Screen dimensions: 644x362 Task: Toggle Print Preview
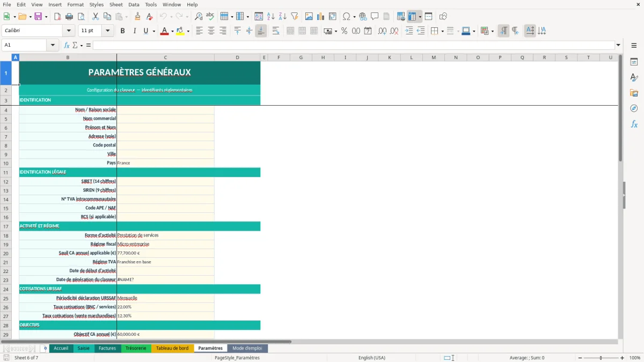(80, 17)
